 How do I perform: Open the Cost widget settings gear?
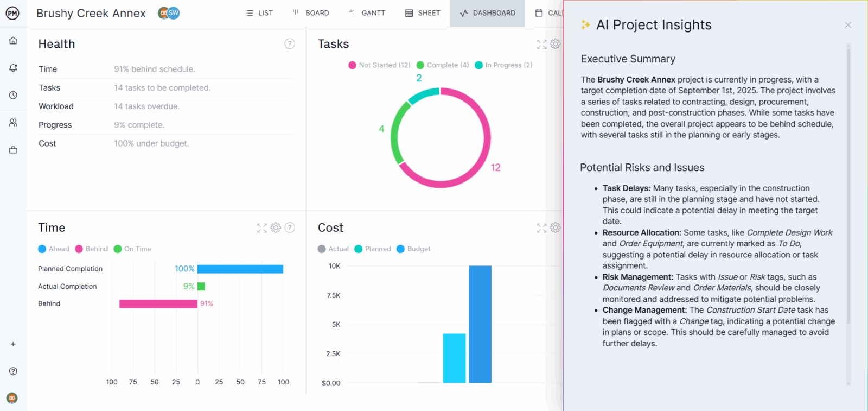tap(556, 227)
